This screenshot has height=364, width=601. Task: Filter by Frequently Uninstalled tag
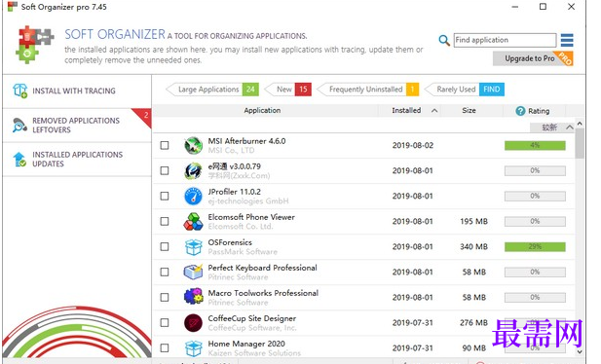click(368, 90)
